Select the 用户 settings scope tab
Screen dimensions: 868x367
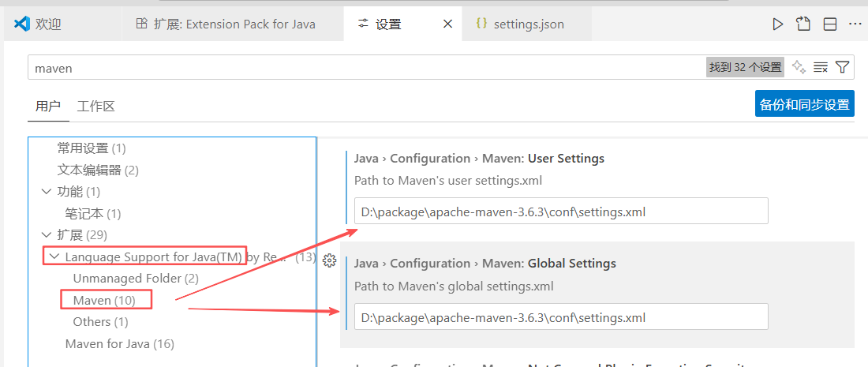point(48,106)
